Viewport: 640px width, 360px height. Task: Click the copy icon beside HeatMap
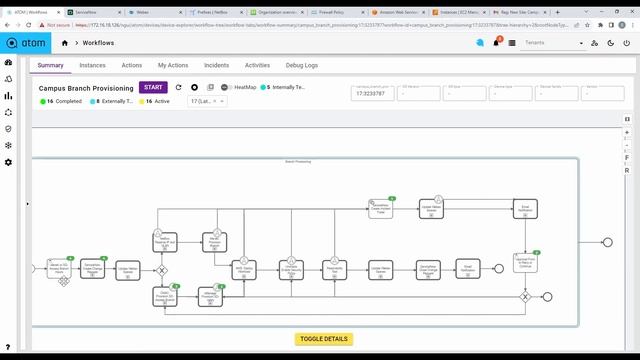(x=210, y=87)
